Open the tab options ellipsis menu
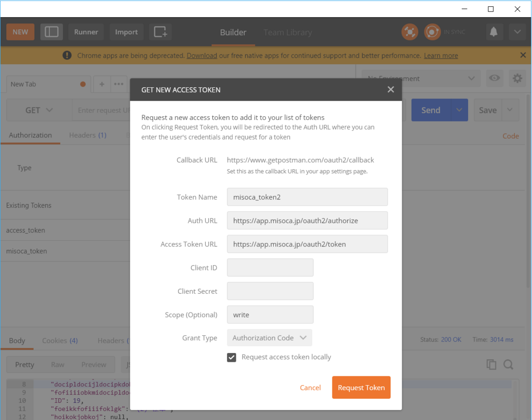Screen dimensions: 532x420 tap(119, 84)
